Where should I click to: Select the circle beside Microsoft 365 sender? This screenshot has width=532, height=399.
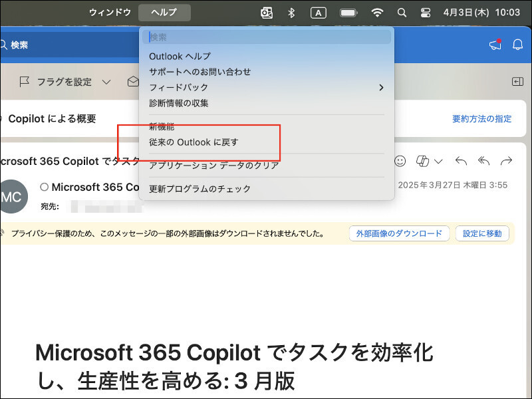[44, 187]
